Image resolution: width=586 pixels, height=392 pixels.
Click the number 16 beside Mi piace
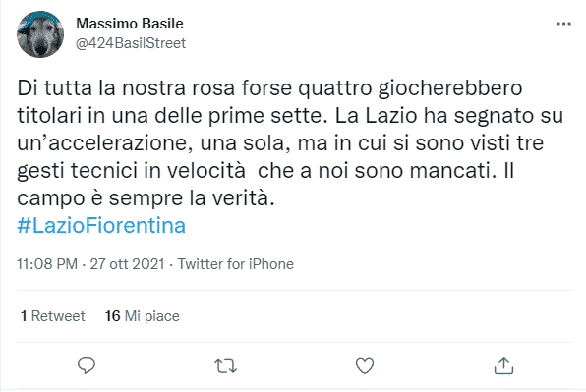point(112,316)
